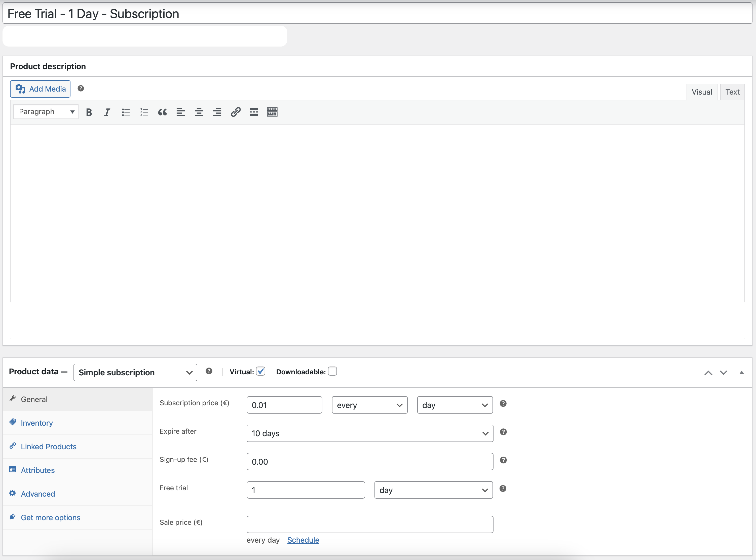The width and height of the screenshot is (756, 560).
Task: Focus the Free trial length input
Action: point(306,490)
